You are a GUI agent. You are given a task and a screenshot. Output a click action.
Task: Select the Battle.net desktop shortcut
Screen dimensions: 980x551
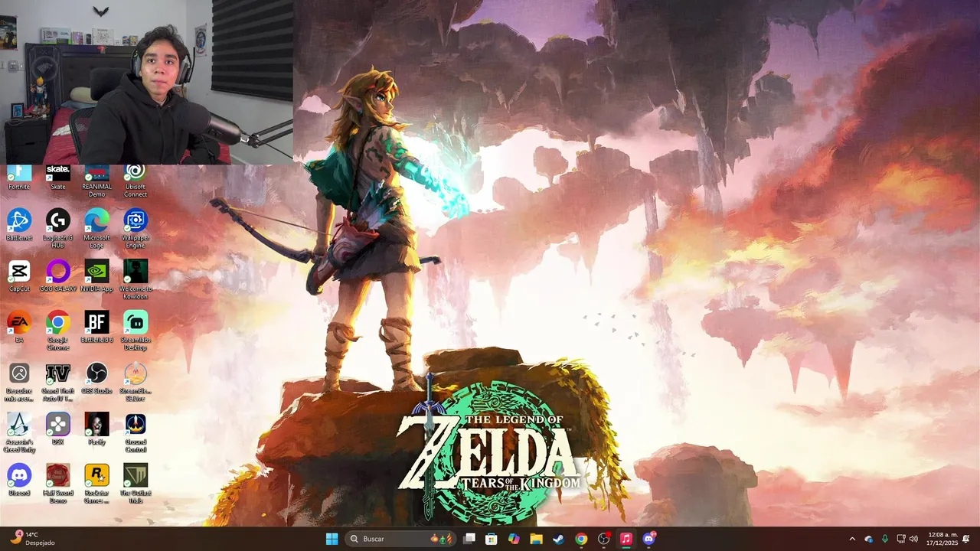pos(19,225)
